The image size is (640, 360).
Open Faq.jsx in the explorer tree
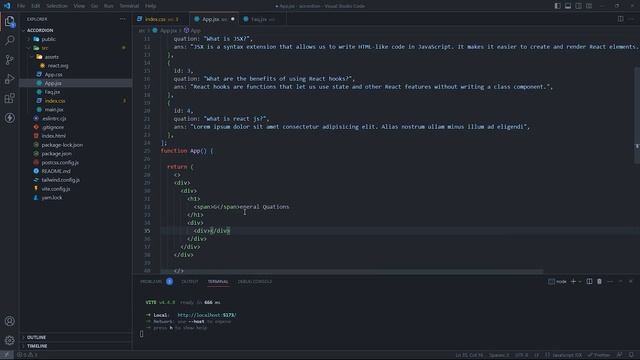[52, 92]
